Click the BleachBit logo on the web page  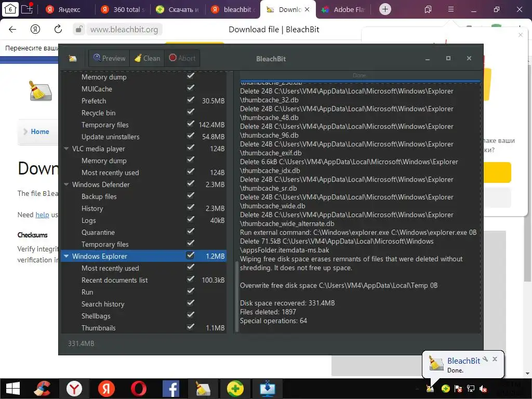point(40,91)
